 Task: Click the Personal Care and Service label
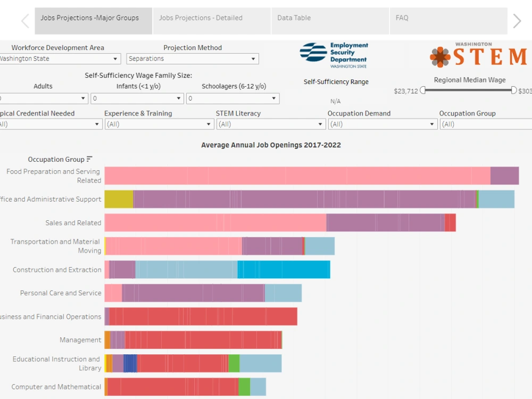click(x=61, y=293)
